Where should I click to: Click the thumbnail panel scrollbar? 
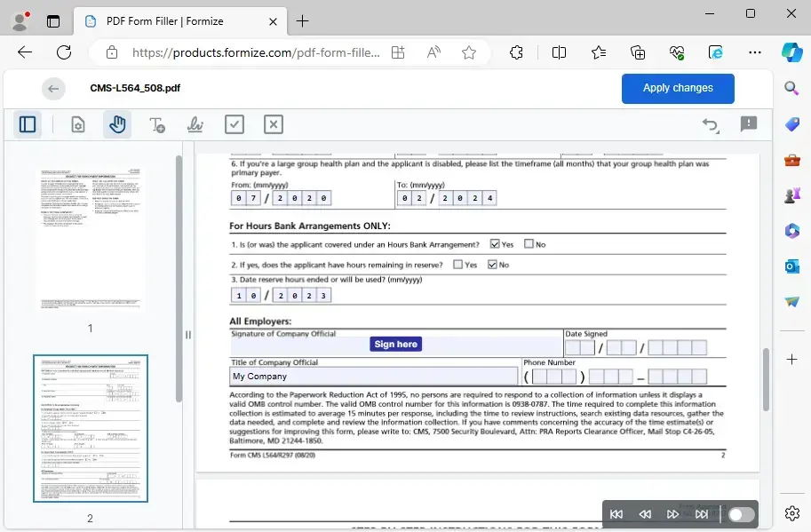point(179,278)
